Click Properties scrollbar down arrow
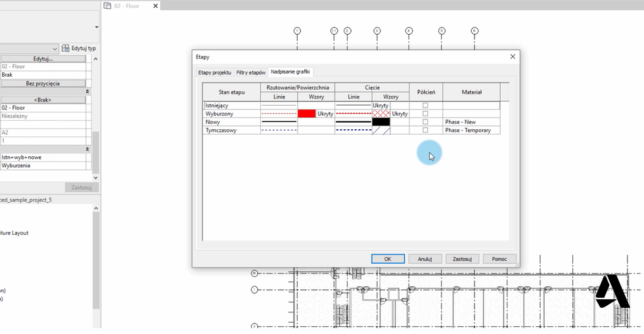This screenshot has height=334, width=644. point(96,178)
